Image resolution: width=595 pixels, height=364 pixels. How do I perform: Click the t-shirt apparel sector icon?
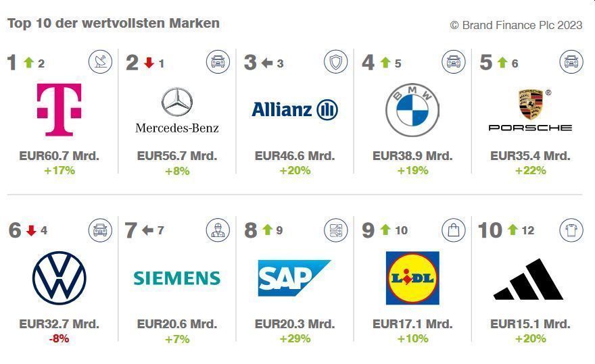[571, 230]
